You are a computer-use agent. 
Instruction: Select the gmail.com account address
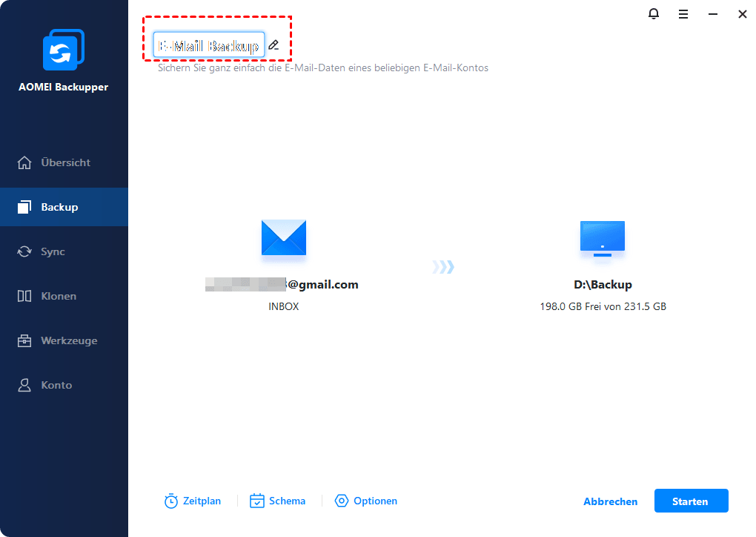(282, 285)
